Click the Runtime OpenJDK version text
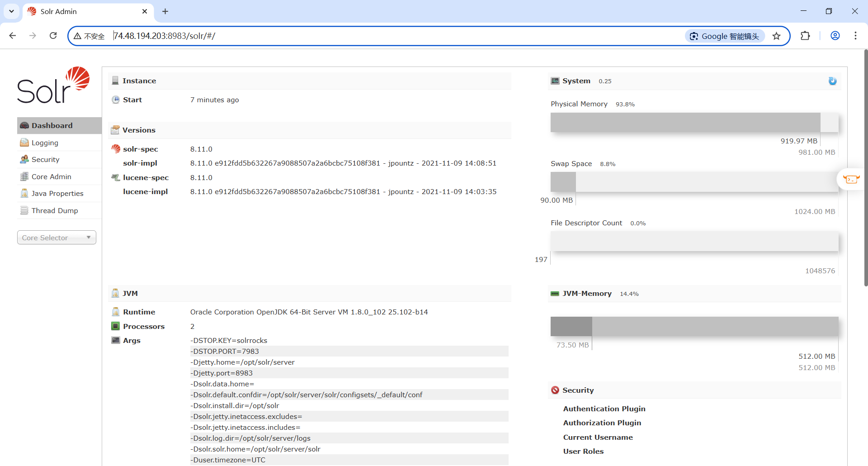 [x=309, y=312]
